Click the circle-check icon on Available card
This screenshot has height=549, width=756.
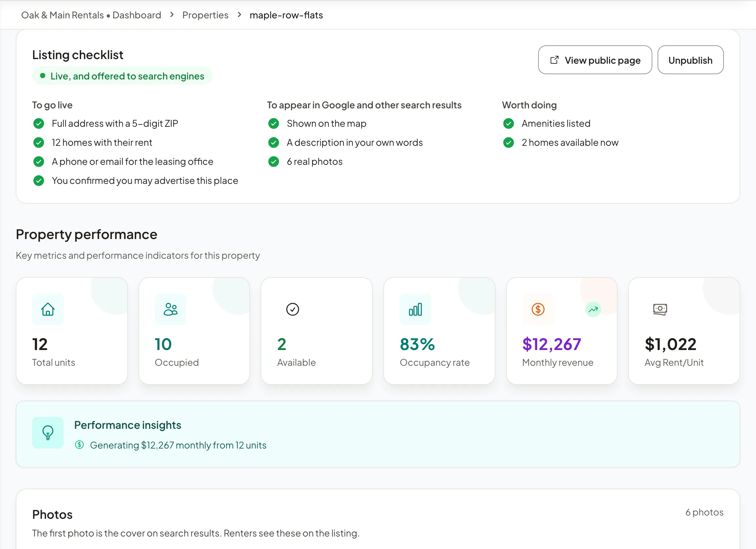[292, 309]
